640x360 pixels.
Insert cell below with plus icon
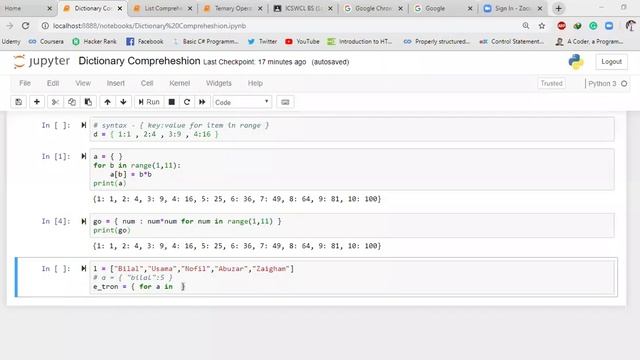click(x=37, y=102)
